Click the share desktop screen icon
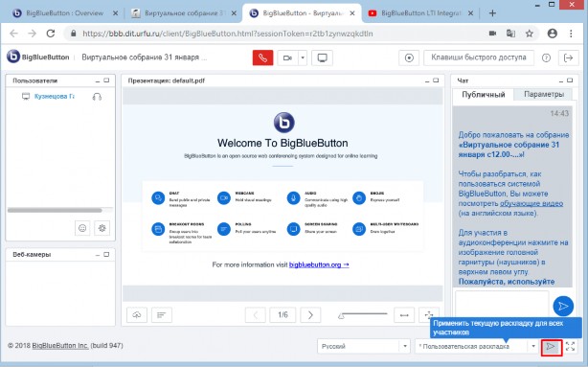This screenshot has width=588, height=367. coord(322,57)
